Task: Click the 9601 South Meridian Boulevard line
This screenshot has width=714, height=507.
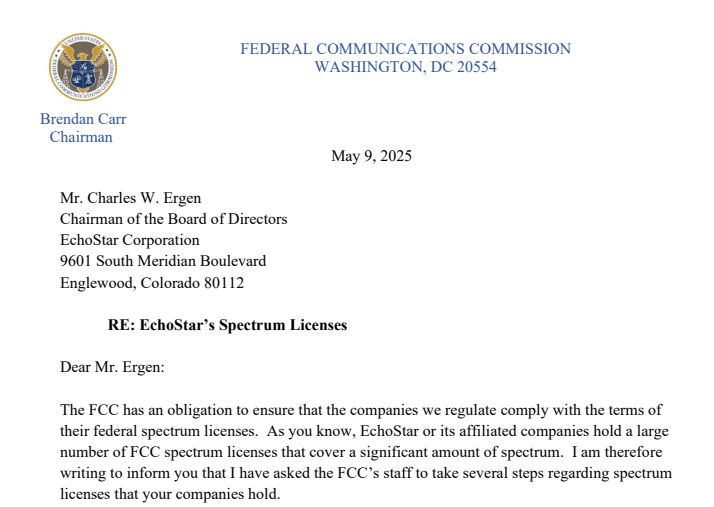Action: pos(163,261)
